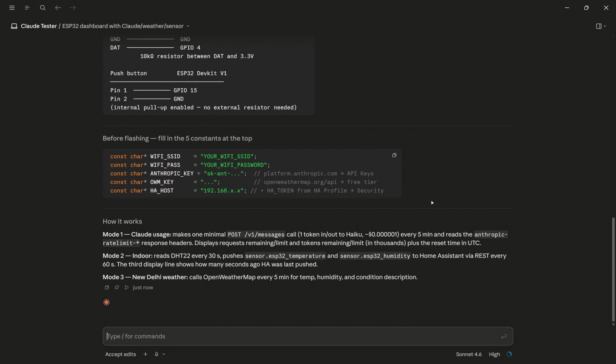Go forward with the right arrow
Viewport: 616px width, 364px height.
tap(73, 7)
